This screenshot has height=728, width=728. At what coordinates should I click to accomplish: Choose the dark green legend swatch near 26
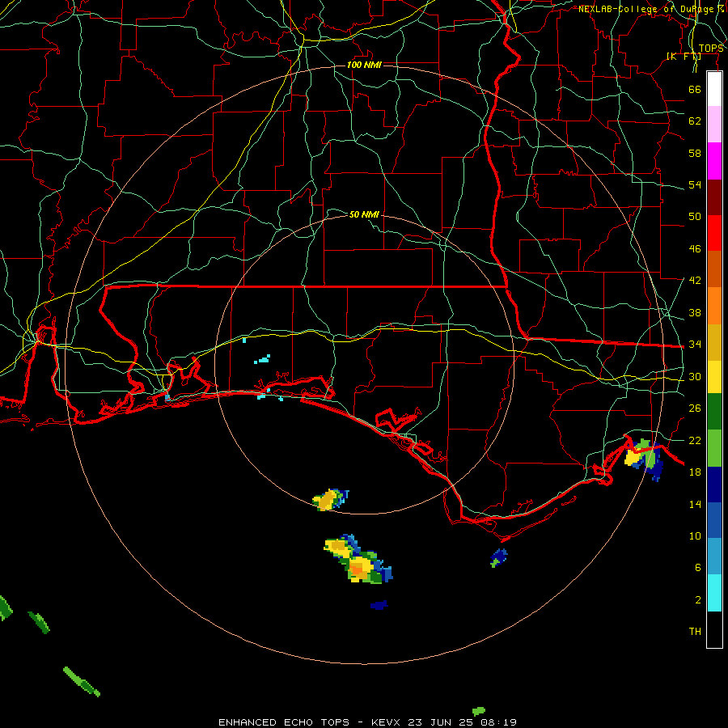click(x=714, y=412)
